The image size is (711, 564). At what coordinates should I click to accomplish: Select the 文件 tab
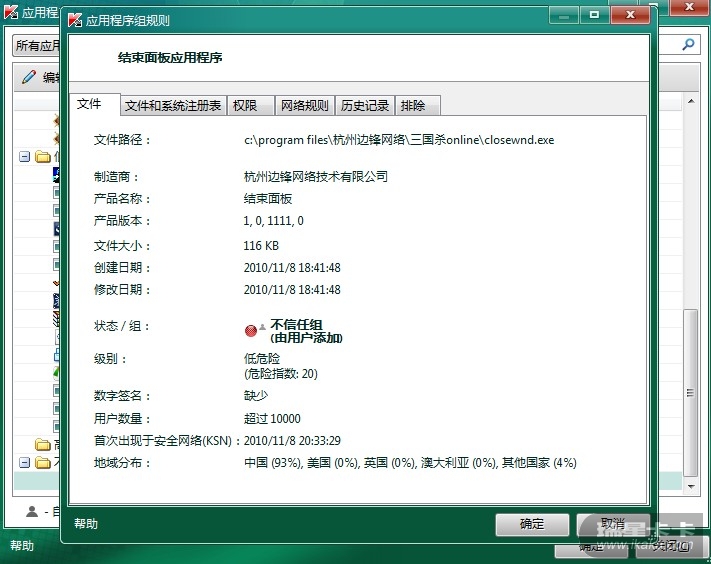click(x=95, y=104)
